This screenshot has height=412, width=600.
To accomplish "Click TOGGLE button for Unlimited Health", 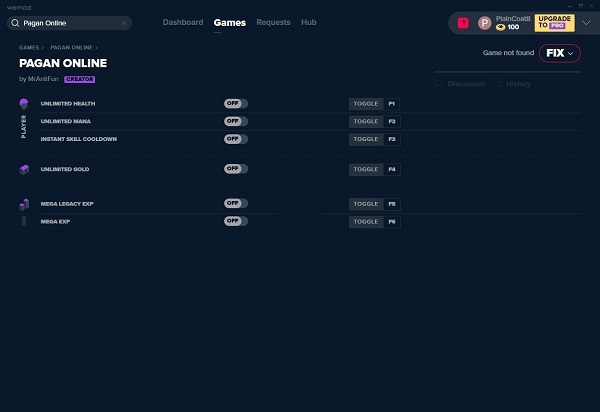I will pos(366,104).
